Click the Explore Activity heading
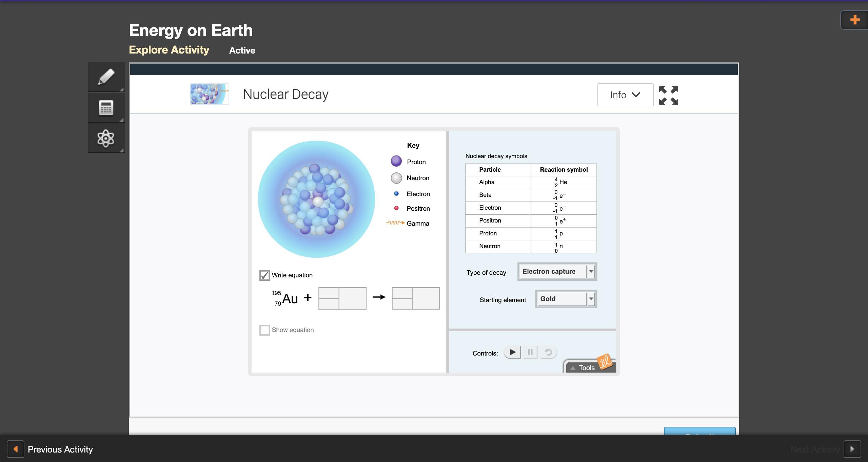The width and height of the screenshot is (868, 462). (169, 50)
